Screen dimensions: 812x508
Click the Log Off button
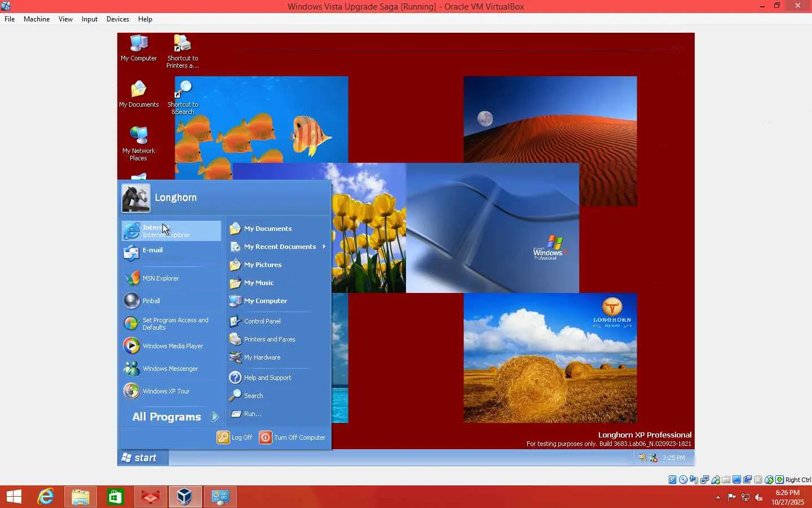coord(235,437)
